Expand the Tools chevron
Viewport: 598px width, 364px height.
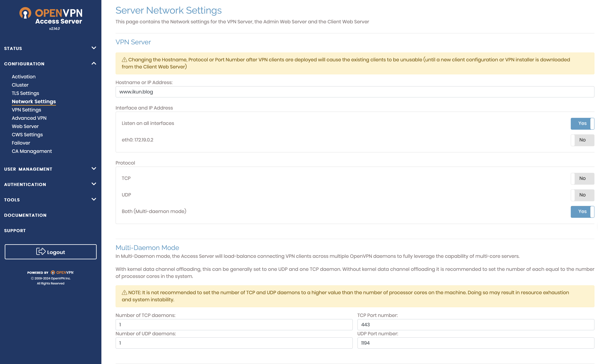[94, 199]
